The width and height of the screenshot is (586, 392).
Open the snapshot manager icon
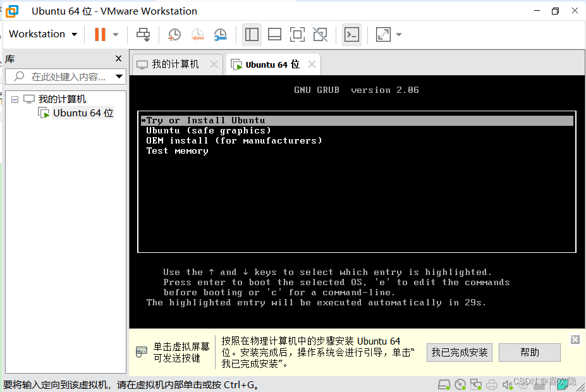tap(221, 35)
